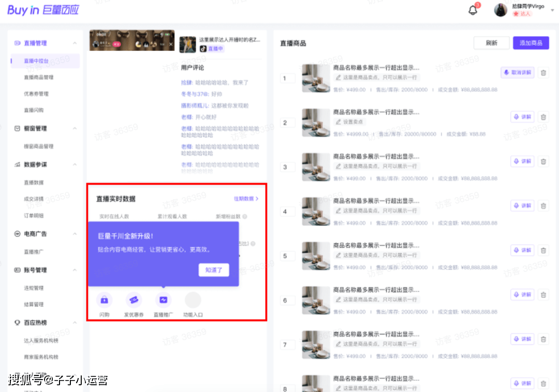Collapse the 百应热榜 sidebar group
This screenshot has height=392, width=559.
point(75,323)
